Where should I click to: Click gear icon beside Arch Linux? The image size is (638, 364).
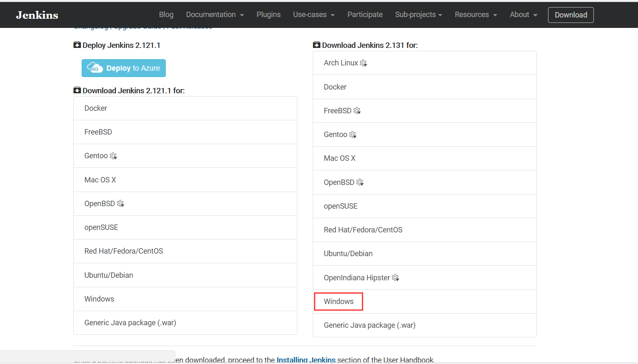pyautogui.click(x=363, y=63)
